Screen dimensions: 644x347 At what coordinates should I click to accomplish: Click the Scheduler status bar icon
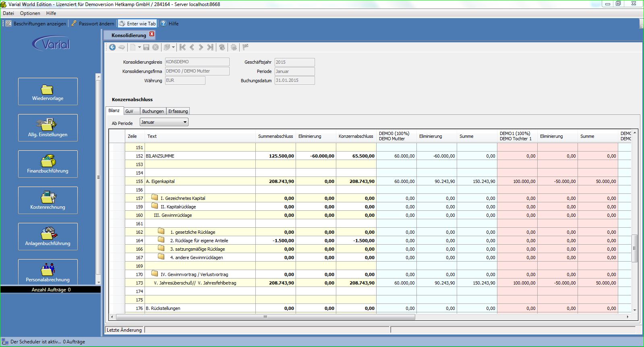point(5,342)
